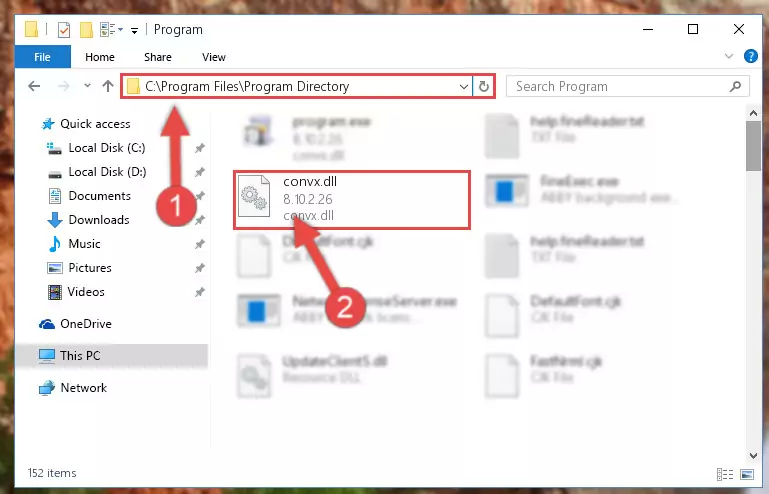Image resolution: width=769 pixels, height=494 pixels.
Task: Go back with the Back arrow
Action: 34,86
